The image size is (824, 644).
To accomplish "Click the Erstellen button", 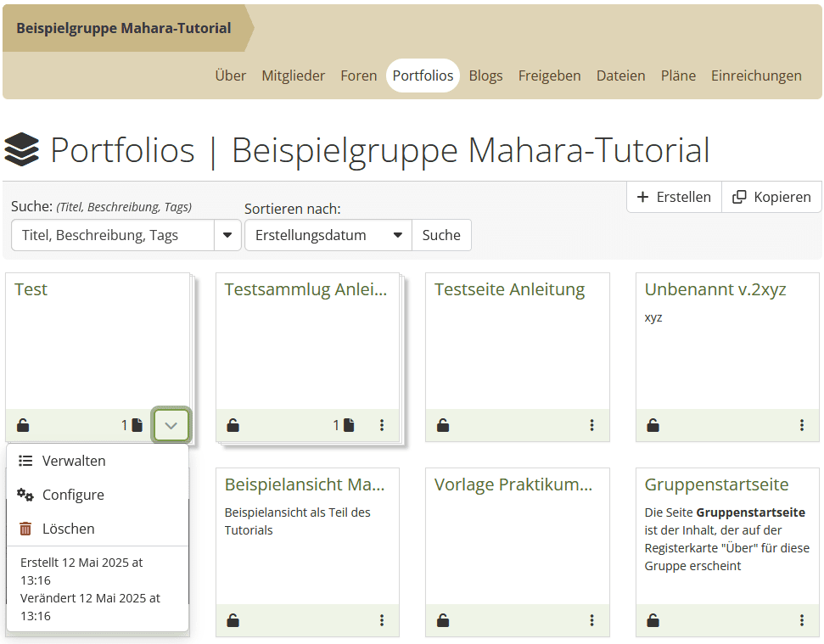I will point(674,197).
